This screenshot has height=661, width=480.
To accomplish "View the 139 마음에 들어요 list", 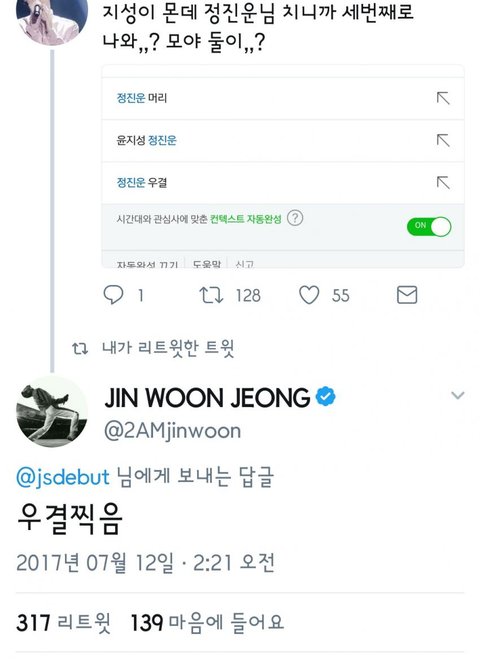I will (x=207, y=623).
